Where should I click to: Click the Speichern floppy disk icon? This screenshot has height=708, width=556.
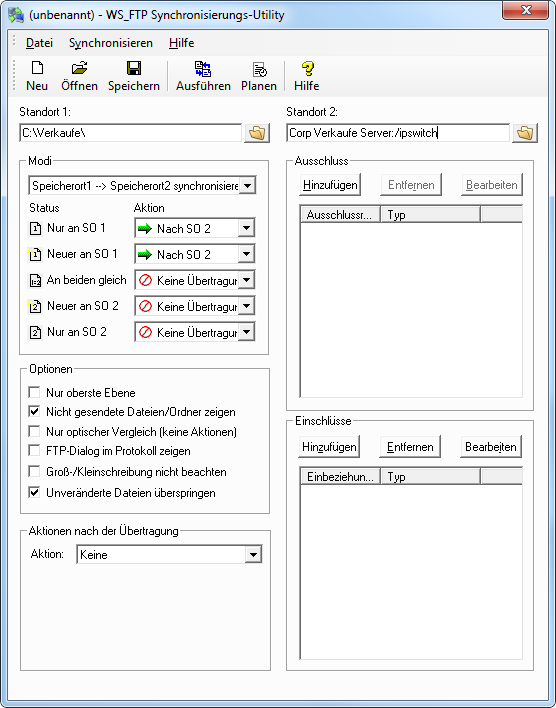[x=134, y=68]
